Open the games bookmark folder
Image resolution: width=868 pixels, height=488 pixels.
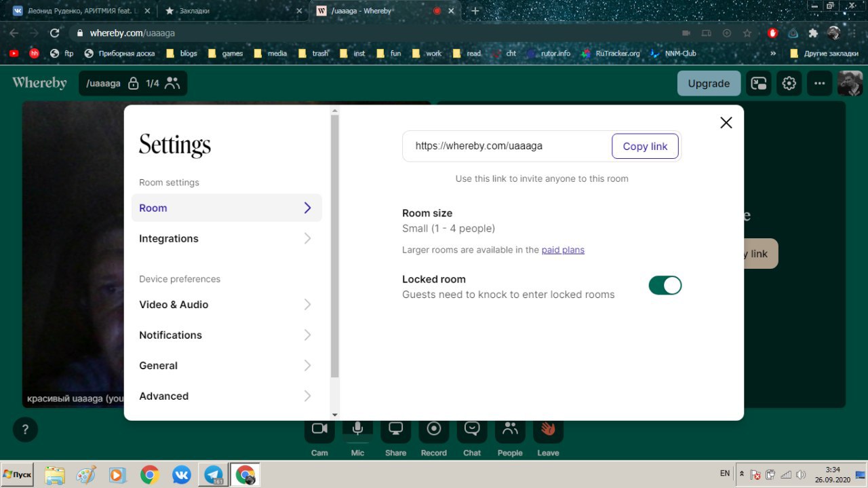(x=225, y=53)
